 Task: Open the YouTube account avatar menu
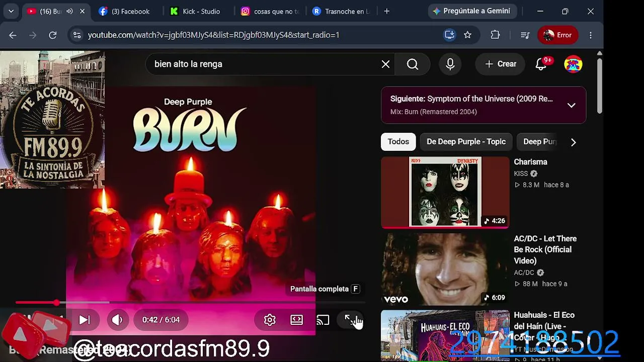573,64
